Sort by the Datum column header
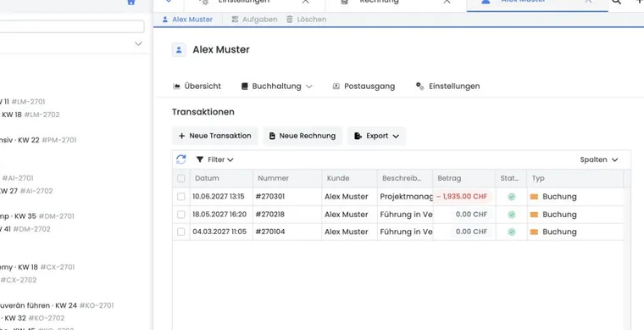 pos(221,178)
